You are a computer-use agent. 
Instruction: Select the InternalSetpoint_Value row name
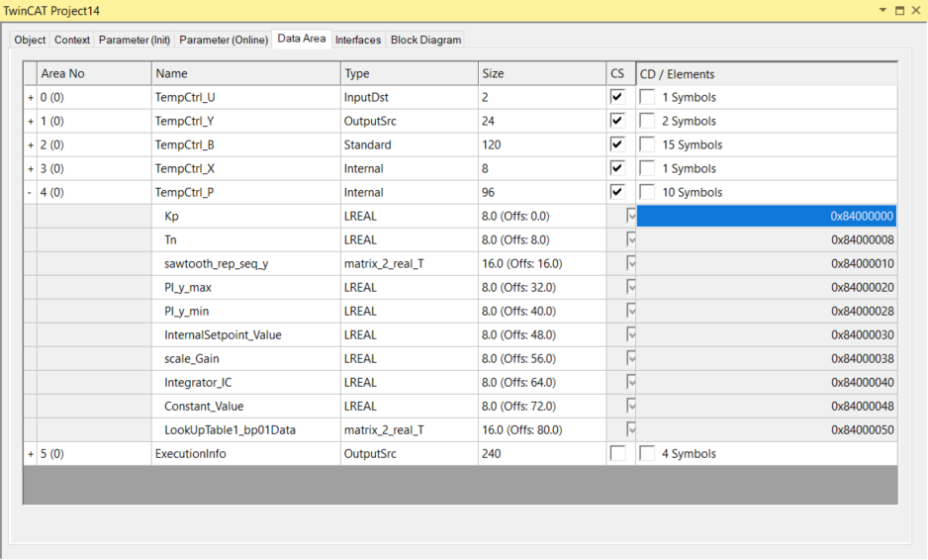click(x=223, y=335)
